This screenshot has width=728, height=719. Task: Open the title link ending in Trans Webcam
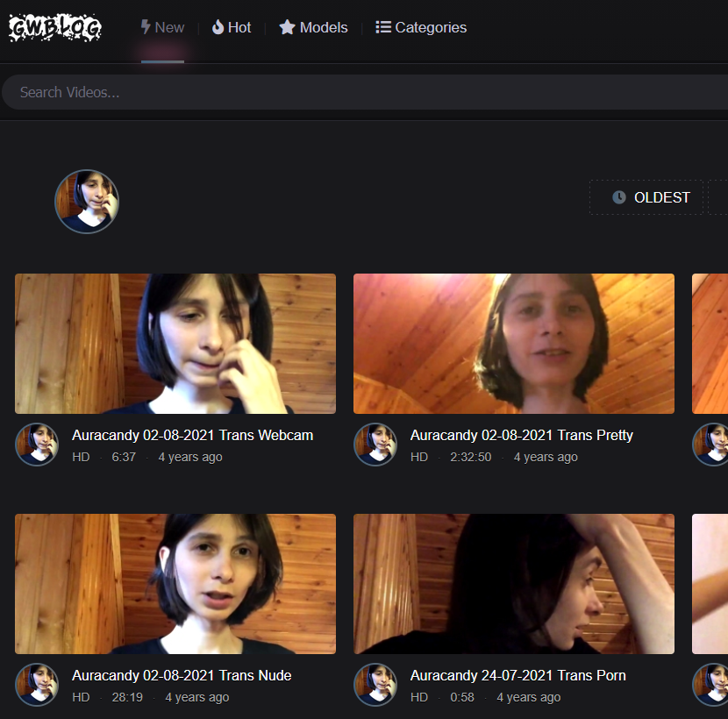tap(193, 436)
